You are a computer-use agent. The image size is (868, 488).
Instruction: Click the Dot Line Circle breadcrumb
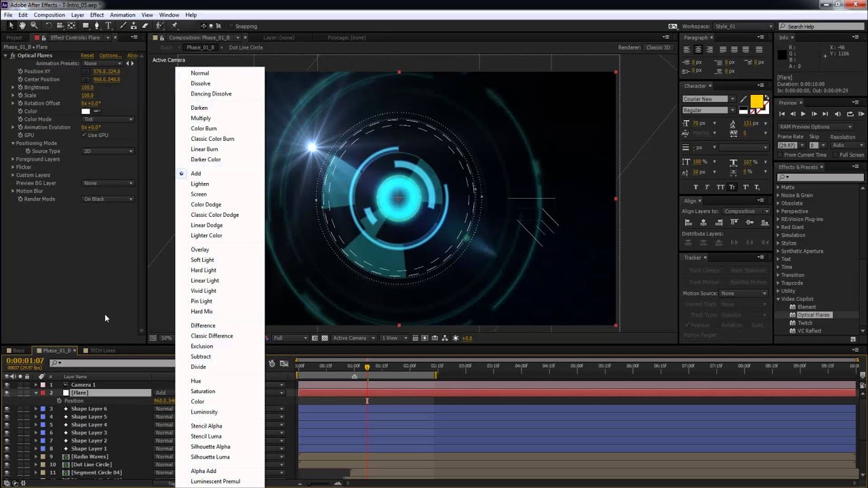click(245, 47)
